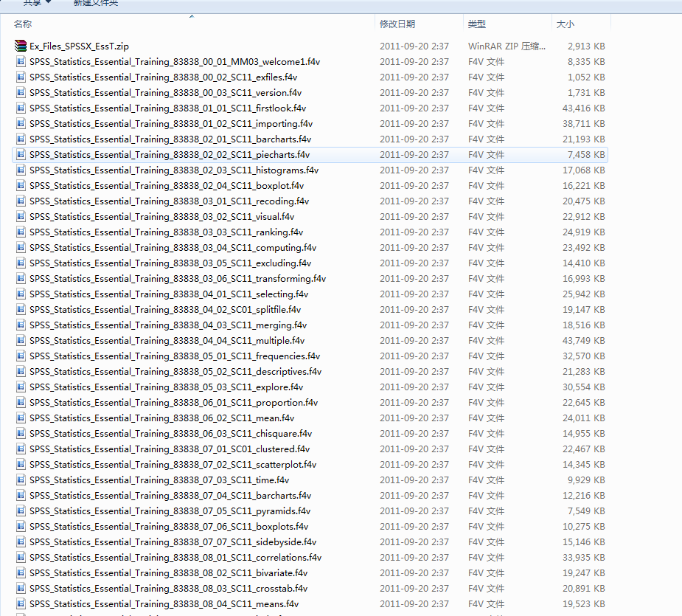Click the file icon of the 02_03_SC11_histograms.f4v row
Image resolution: width=682 pixels, height=616 pixels.
[21, 170]
